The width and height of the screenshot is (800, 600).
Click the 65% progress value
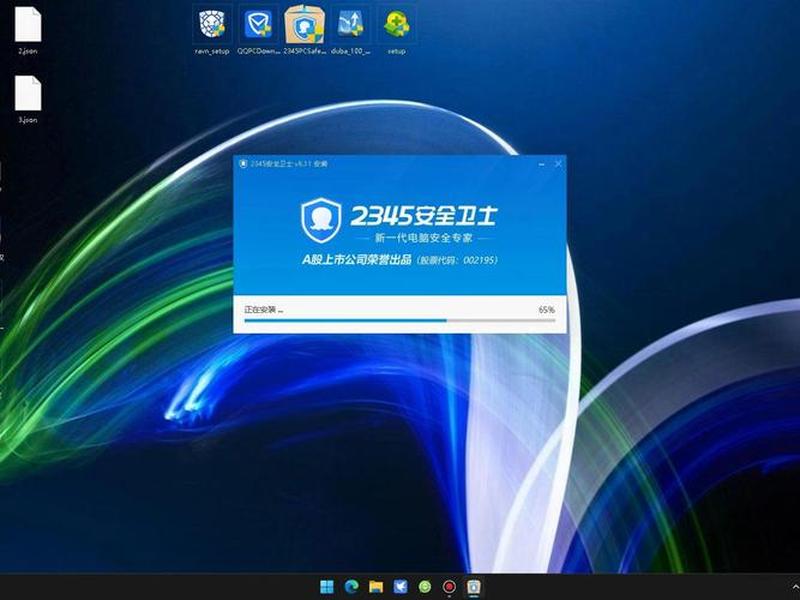coord(546,310)
